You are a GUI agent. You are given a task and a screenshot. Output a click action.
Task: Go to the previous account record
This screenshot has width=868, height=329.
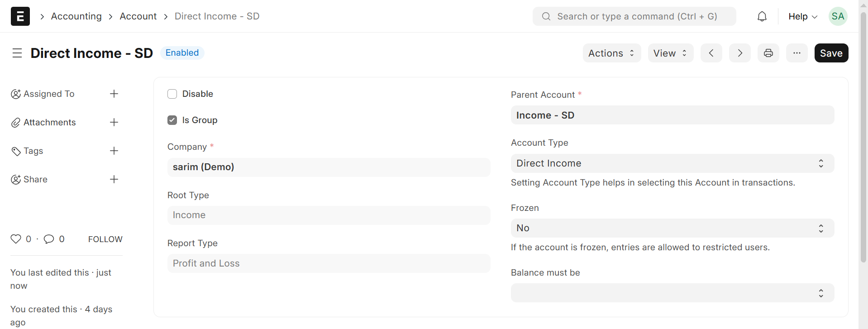pyautogui.click(x=711, y=53)
